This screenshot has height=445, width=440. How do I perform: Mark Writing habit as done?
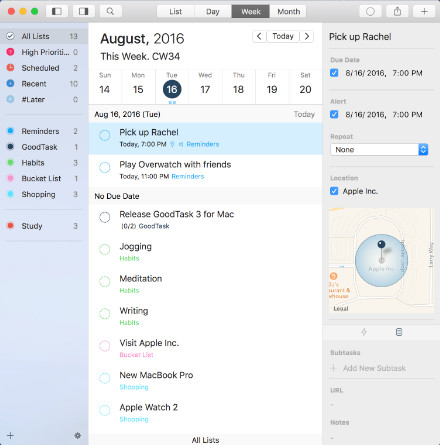click(105, 314)
